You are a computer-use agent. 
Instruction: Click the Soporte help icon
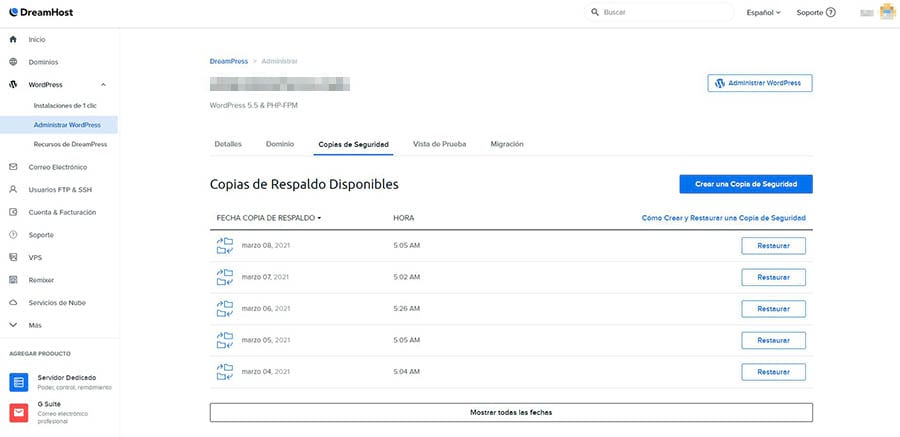pos(830,13)
